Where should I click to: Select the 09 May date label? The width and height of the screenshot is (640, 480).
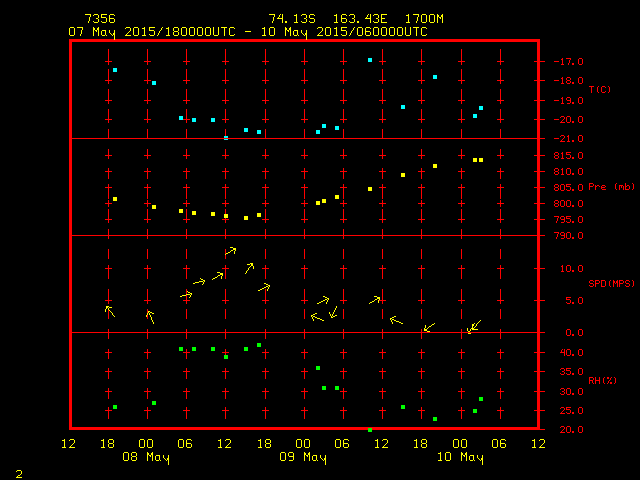coord(302,458)
